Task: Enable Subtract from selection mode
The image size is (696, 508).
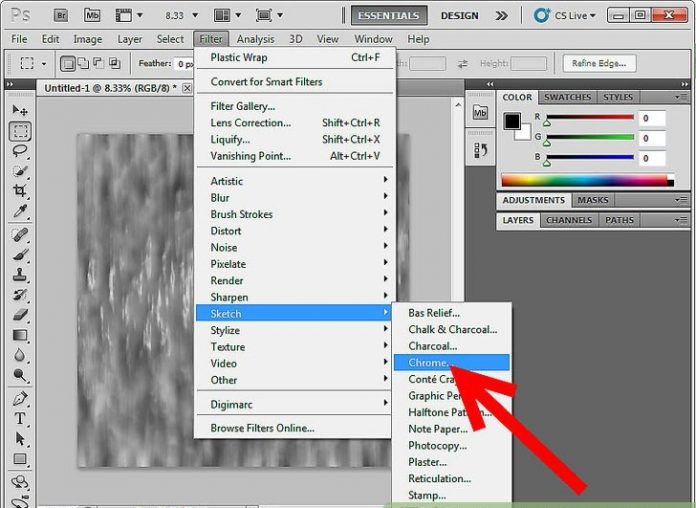Action: [x=100, y=64]
